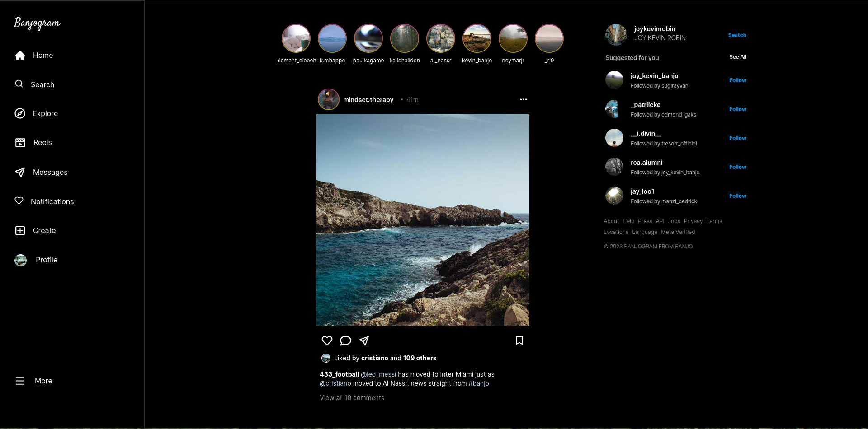The width and height of the screenshot is (868, 429).
Task: Click the comment bubble icon under post
Action: [x=345, y=340]
